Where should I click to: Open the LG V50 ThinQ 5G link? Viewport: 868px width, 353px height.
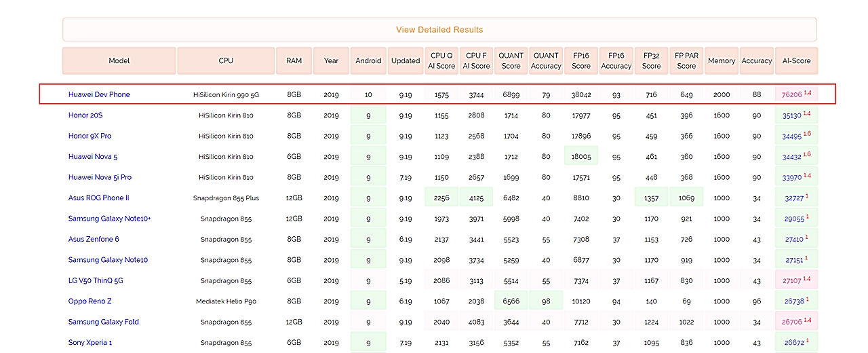pyautogui.click(x=96, y=280)
